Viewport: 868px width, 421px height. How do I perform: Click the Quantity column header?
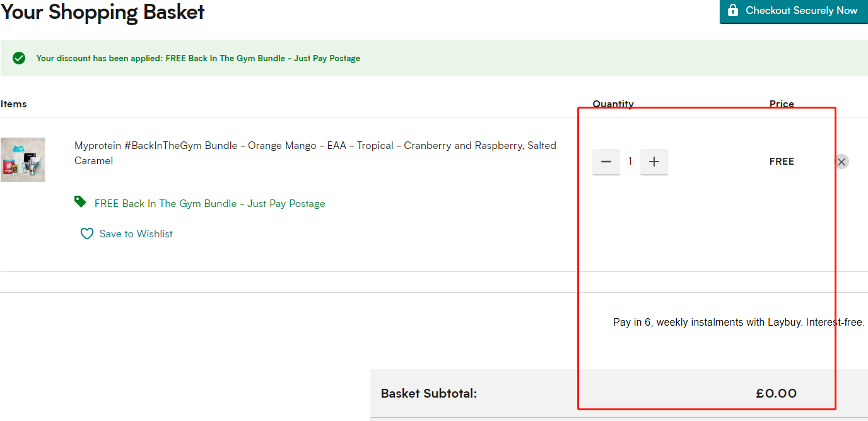coord(613,104)
